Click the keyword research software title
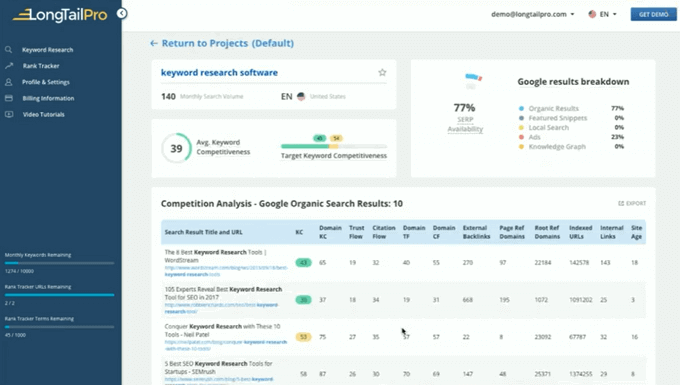Screen dimensions: 680x385 click(x=219, y=72)
